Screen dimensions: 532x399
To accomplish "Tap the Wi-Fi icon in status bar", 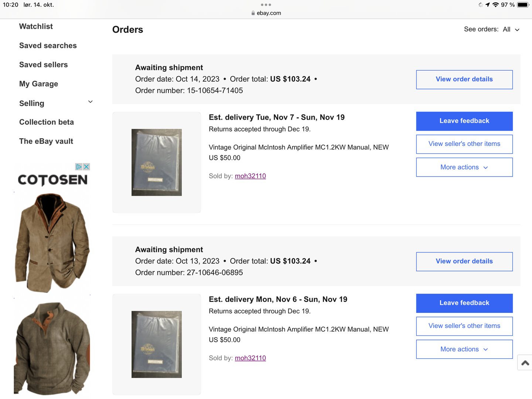I will (x=495, y=5).
